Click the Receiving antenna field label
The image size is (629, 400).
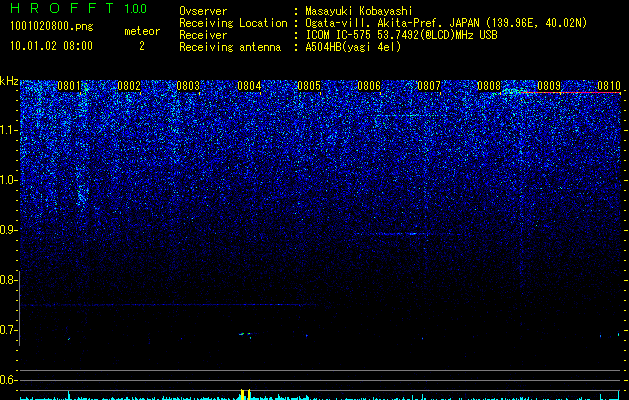230,47
